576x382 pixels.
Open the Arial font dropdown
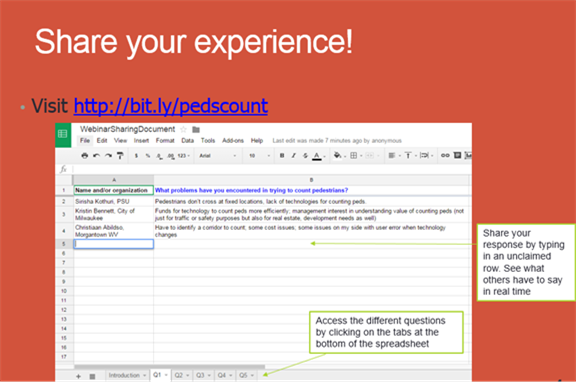[x=217, y=156]
